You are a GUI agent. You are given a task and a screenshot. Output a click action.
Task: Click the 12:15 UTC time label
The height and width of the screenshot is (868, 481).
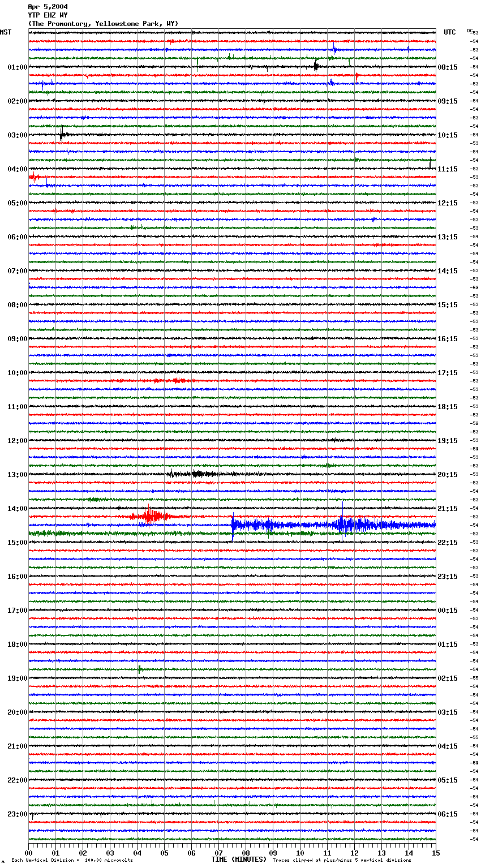pos(448,203)
